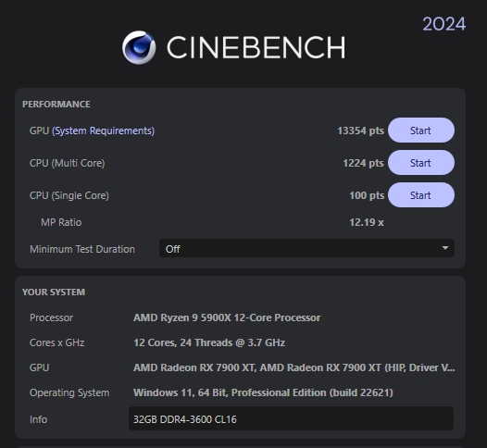Open the Minimum Test Duration dropdown

click(x=306, y=248)
